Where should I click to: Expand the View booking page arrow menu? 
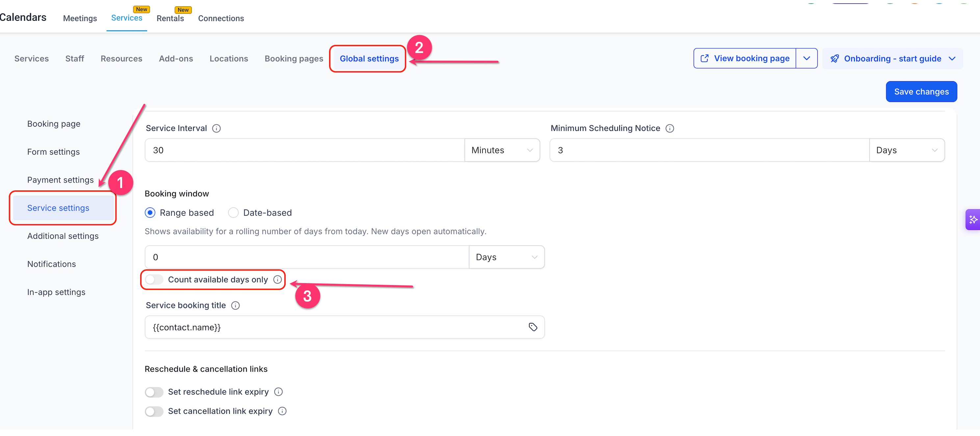(807, 59)
